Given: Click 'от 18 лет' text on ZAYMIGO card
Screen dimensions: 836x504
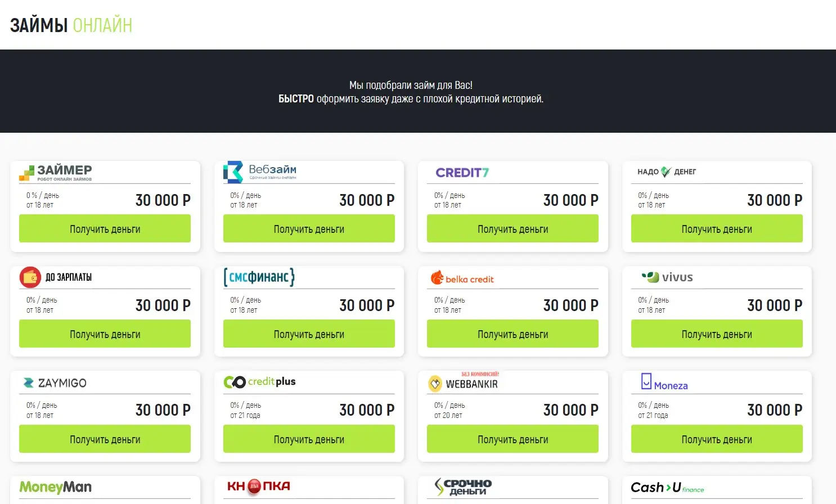Looking at the screenshot, I should (x=40, y=416).
